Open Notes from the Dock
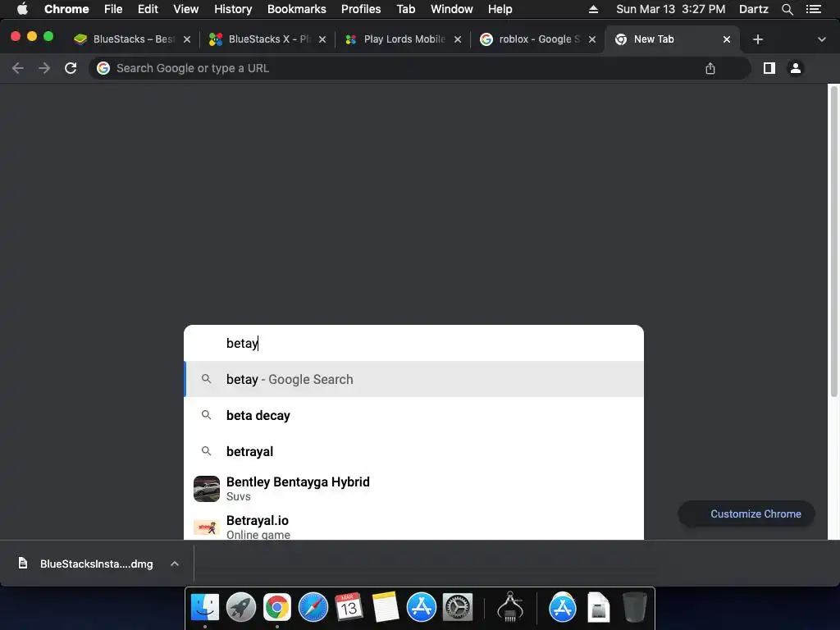The height and width of the screenshot is (630, 840). coord(386,608)
